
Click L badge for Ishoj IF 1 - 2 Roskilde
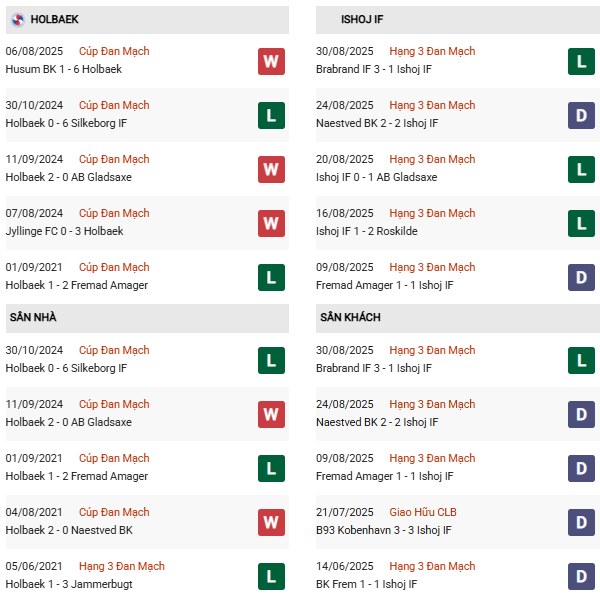coord(582,223)
